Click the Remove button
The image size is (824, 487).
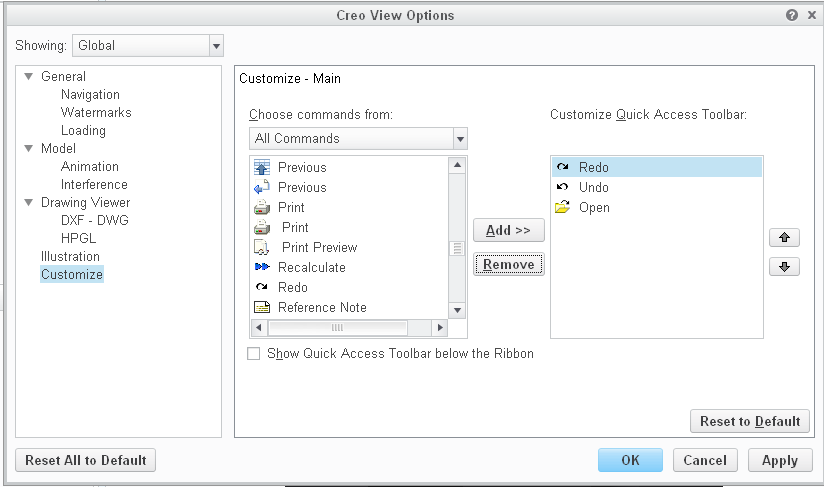tap(508, 264)
